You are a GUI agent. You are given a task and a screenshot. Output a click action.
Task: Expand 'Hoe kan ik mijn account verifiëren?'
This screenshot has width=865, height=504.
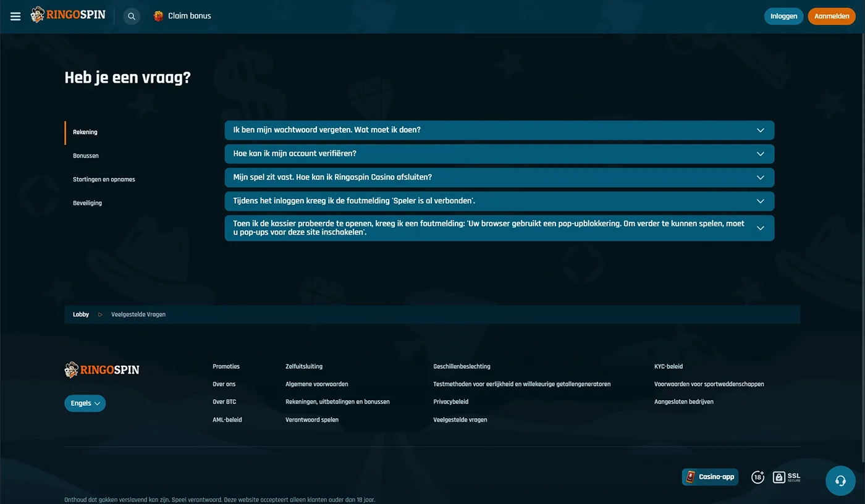coord(499,154)
